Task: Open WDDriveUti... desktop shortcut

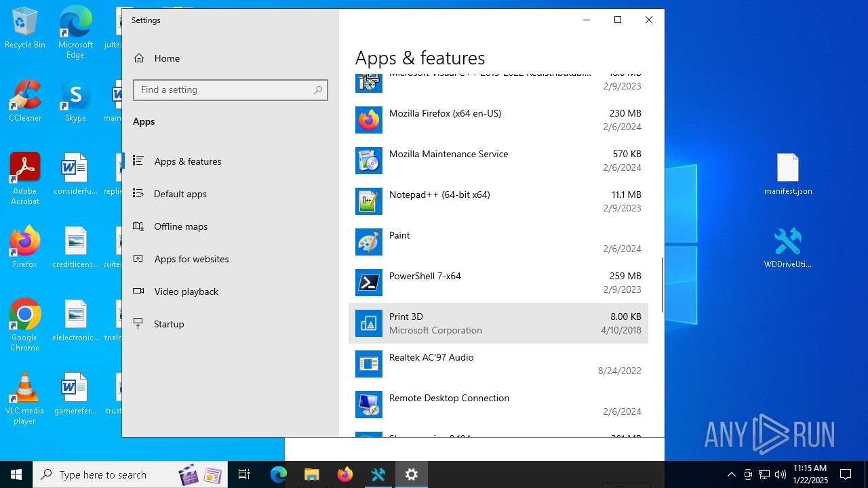Action: click(x=788, y=247)
